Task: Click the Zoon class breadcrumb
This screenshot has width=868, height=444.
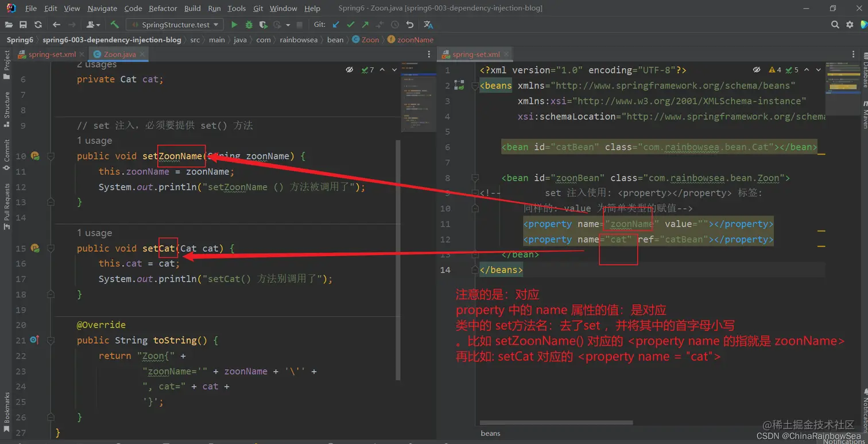Action: coord(366,40)
